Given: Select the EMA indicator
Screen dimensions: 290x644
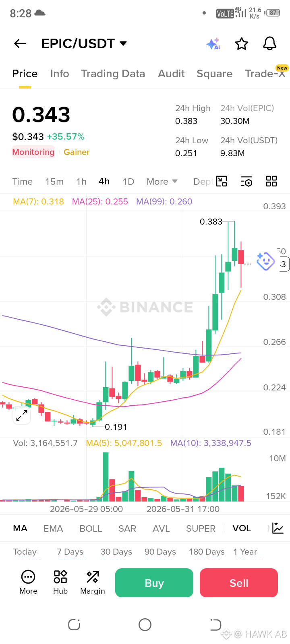Looking at the screenshot, I should [x=53, y=528].
